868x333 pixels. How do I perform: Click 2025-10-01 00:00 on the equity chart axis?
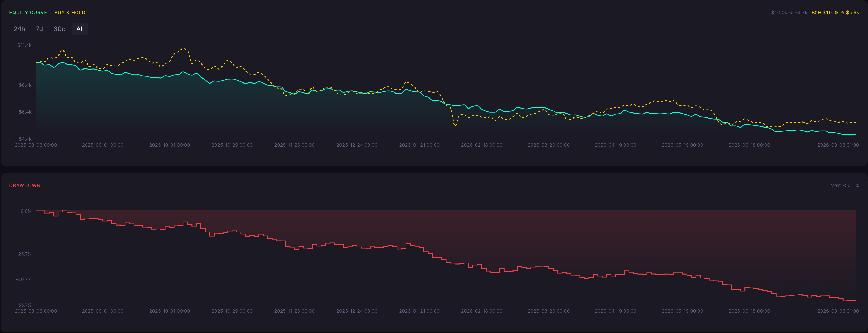(170, 145)
